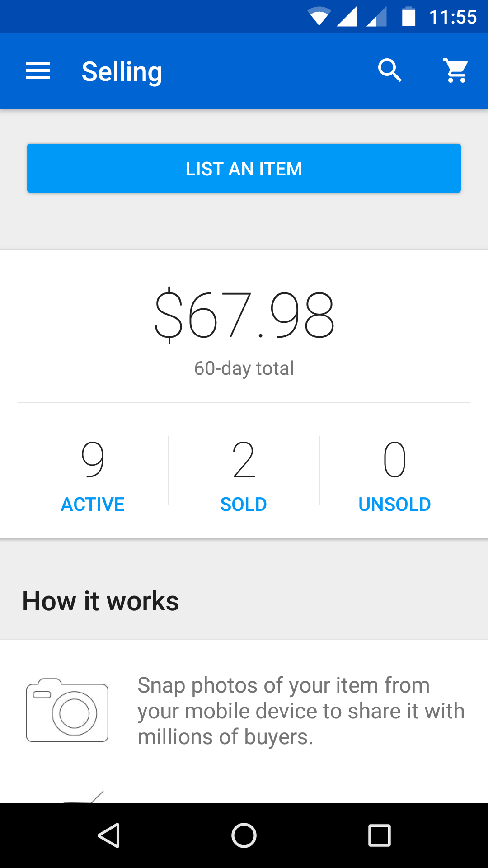Tap the 60-day total label
Image resolution: width=488 pixels, height=868 pixels.
(244, 368)
